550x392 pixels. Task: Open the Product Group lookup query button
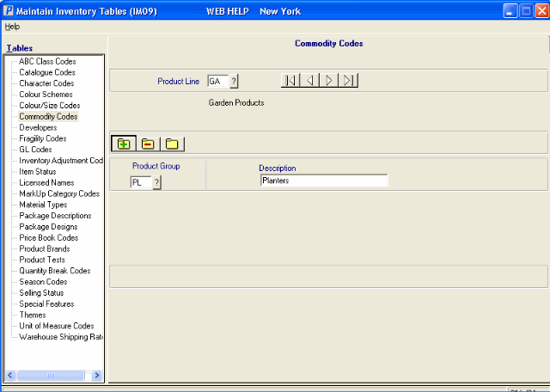tap(156, 182)
